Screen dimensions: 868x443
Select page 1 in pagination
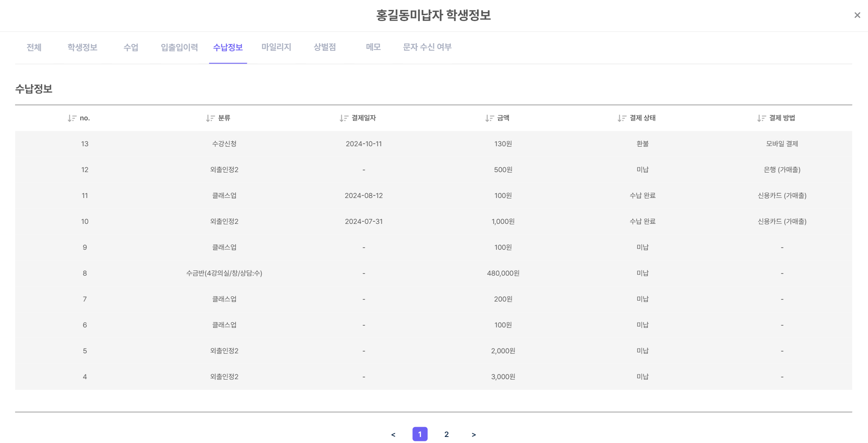tap(420, 434)
